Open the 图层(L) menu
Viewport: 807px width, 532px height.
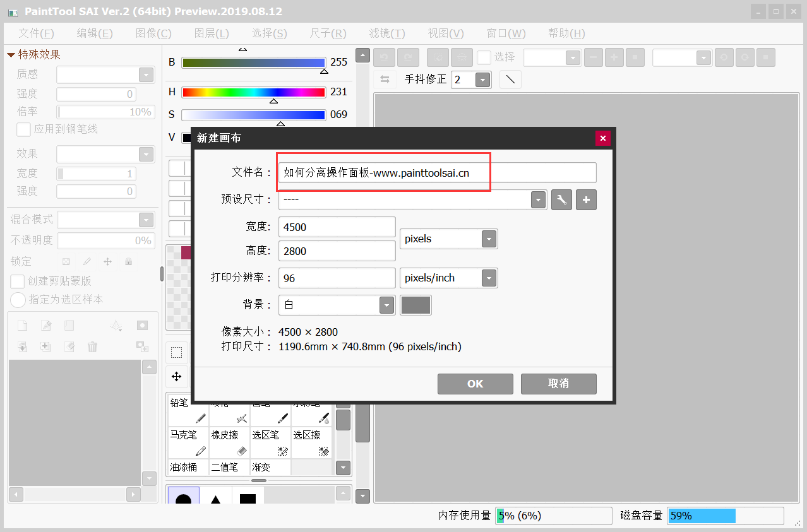click(x=212, y=33)
